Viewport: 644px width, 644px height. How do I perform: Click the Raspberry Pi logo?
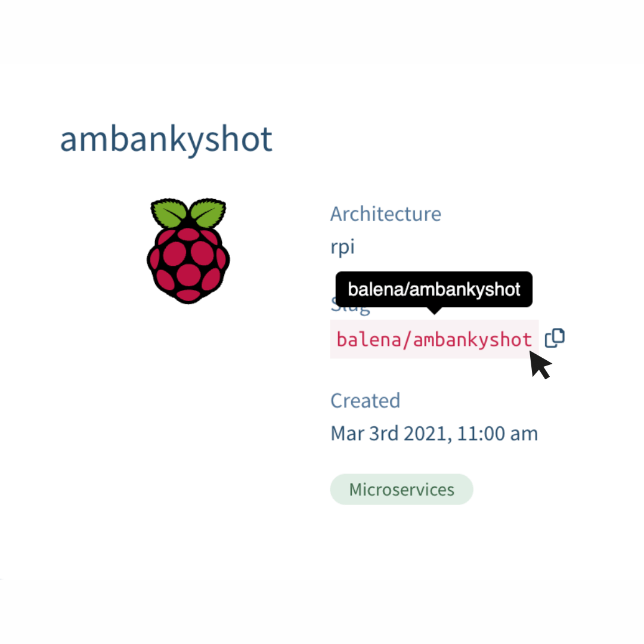(188, 251)
